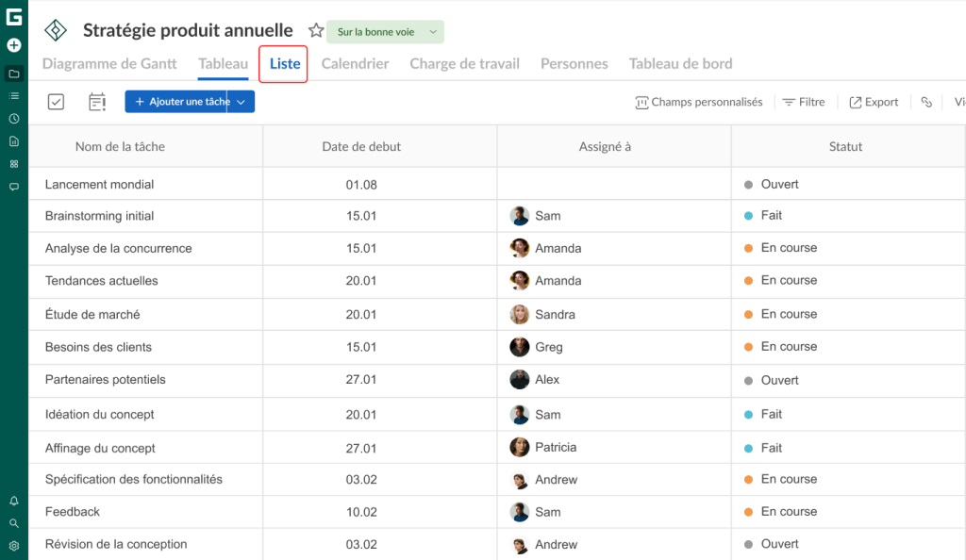
Task: Click Alex's avatar in Partenaires potentiels row
Action: pos(520,380)
